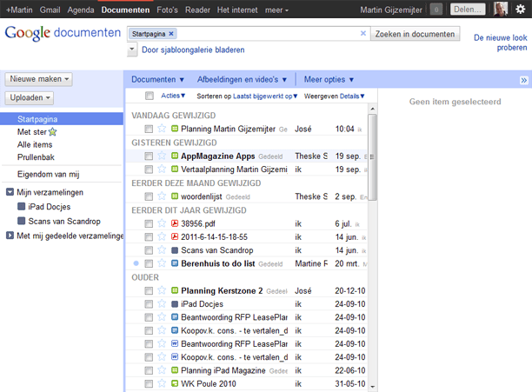Open the Documenten filter dropdown
Viewport: 532px width, 392px height.
click(x=157, y=80)
